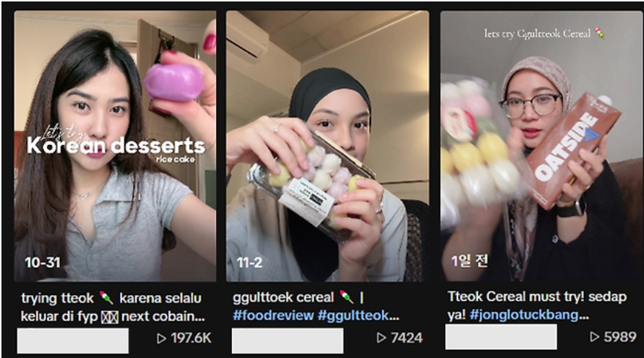Viewport: 644px width, 358px height.
Task: Open the Oatside Ggultteok Cereal video
Action: 542,146
